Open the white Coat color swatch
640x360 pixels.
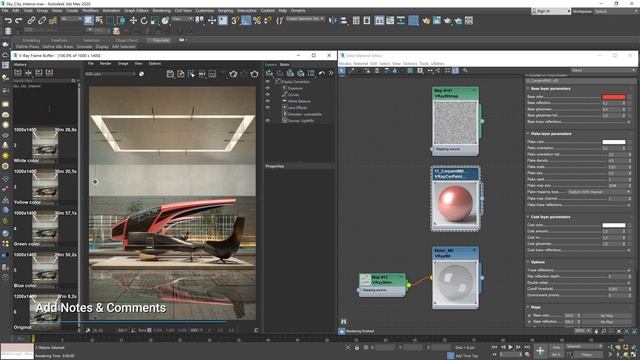pos(613,225)
